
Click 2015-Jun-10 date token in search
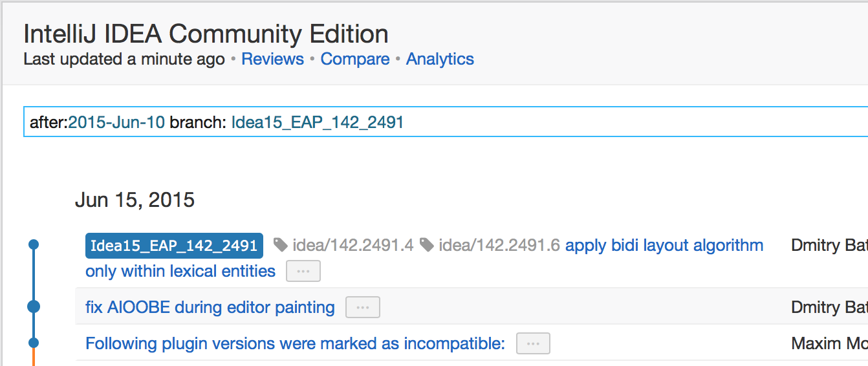pos(116,122)
